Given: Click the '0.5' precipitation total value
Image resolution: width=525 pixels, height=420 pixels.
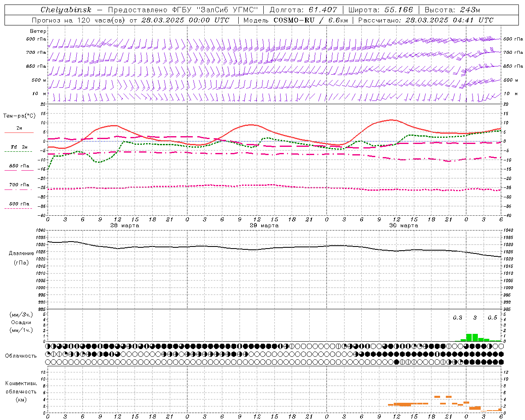Looking at the screenshot, I should [492, 317].
